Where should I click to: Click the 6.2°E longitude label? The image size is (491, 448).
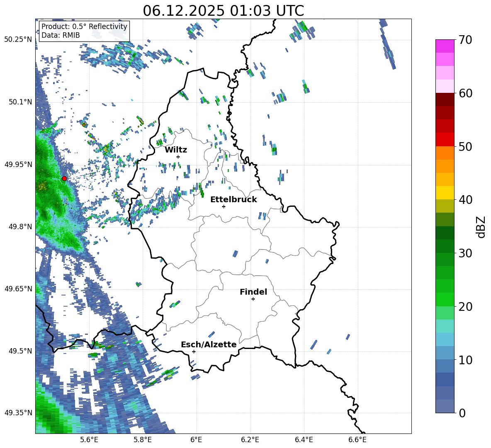pos(250,440)
